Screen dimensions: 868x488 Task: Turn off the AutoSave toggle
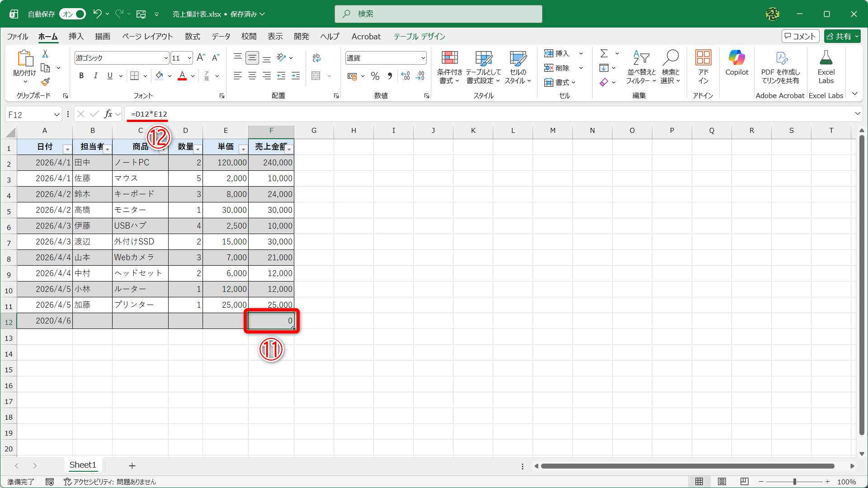pos(73,14)
